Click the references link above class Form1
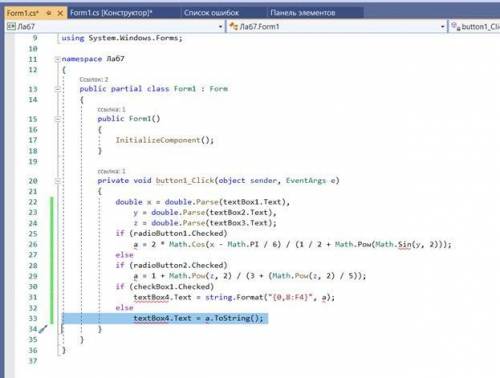Image resolution: width=500 pixels, height=378 pixels. tap(94, 79)
